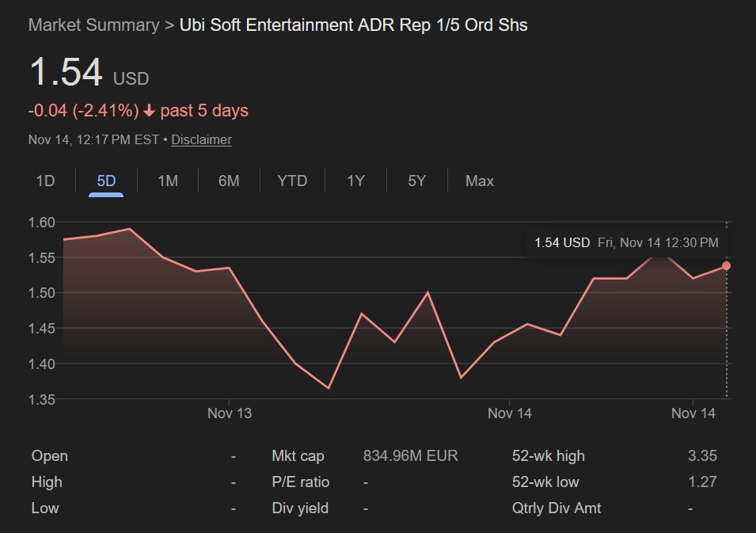Show the 1Y chart range
756x533 pixels.
click(x=355, y=181)
